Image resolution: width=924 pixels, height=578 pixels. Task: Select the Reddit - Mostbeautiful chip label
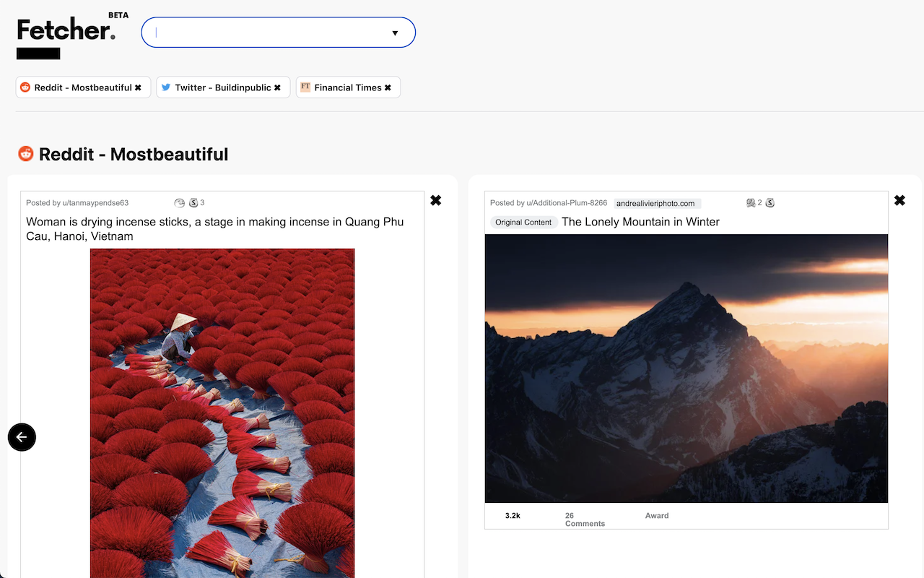83,87
